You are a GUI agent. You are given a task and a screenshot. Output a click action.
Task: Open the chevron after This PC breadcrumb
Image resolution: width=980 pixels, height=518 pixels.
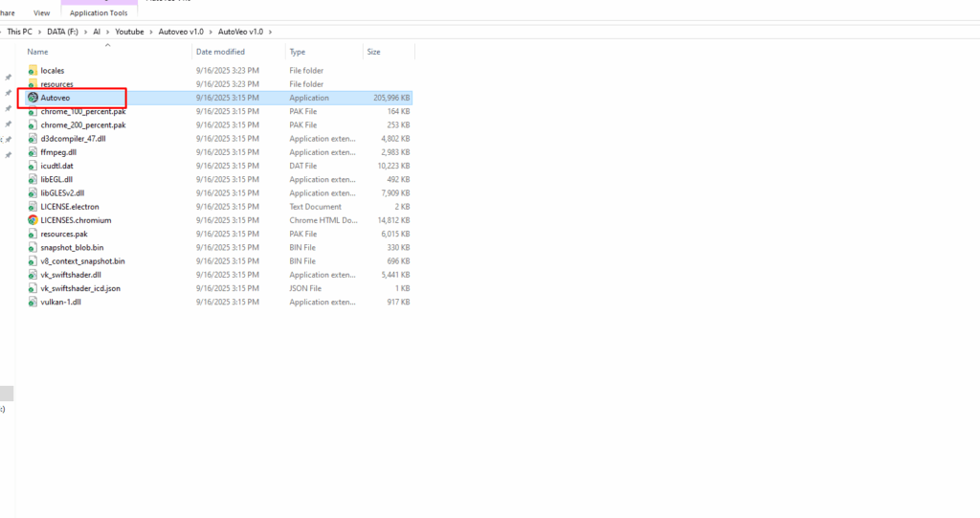point(39,32)
